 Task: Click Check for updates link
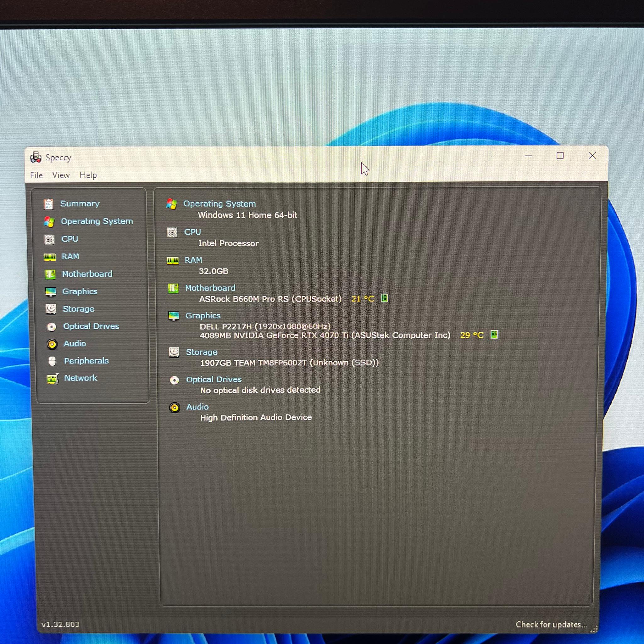[551, 624]
